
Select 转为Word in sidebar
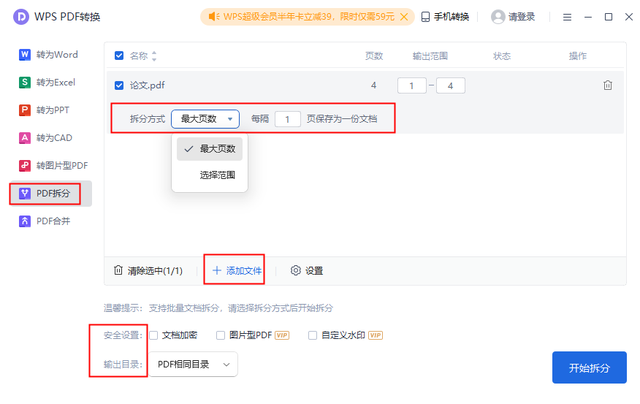coord(49,55)
